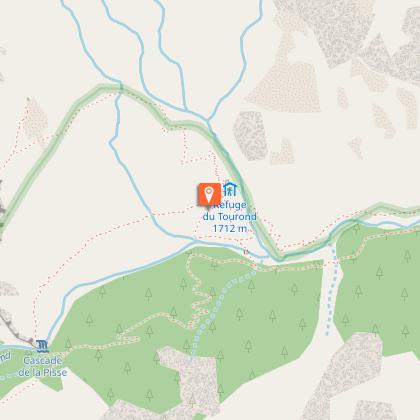Click the waterfall icon at Cascade de la Pisse
420x420 pixels.
pyautogui.click(x=42, y=346)
